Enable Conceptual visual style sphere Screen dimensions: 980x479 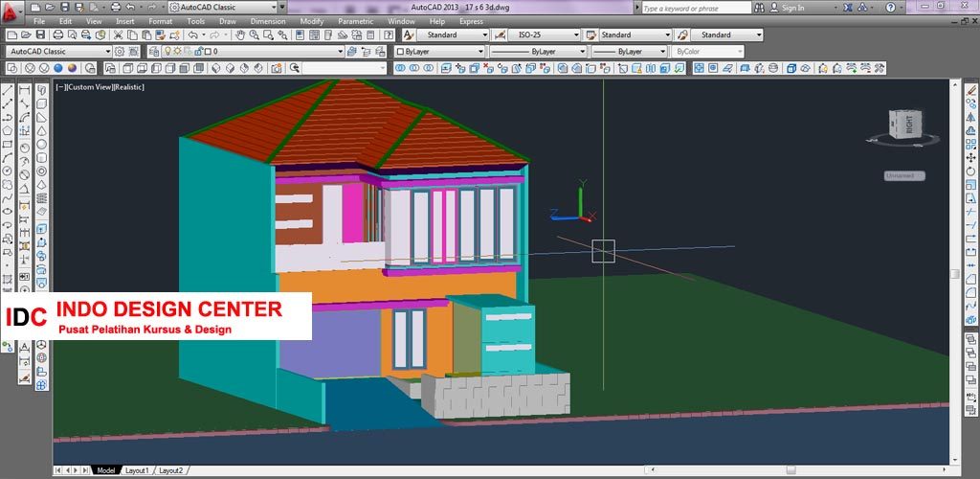(x=73, y=68)
